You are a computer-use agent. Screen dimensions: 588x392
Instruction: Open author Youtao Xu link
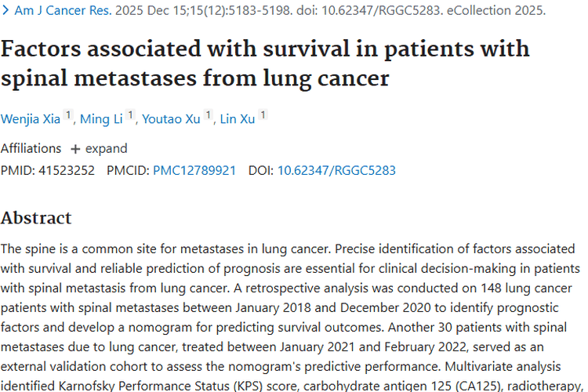pos(171,119)
